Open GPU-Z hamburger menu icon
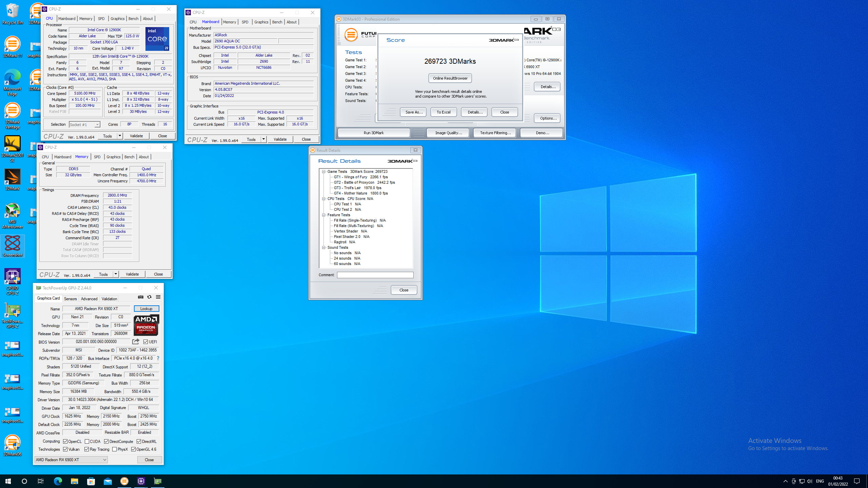 [158, 297]
